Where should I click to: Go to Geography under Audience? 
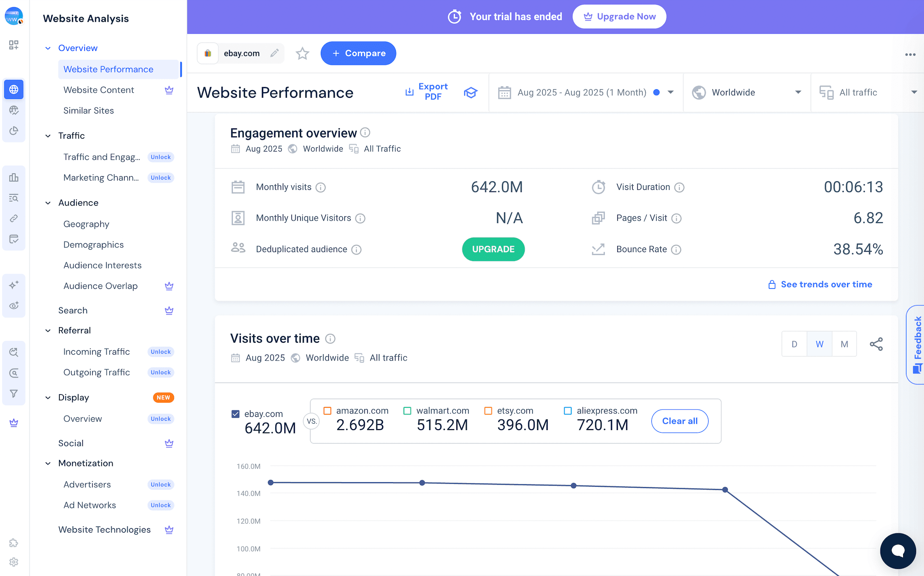click(86, 224)
